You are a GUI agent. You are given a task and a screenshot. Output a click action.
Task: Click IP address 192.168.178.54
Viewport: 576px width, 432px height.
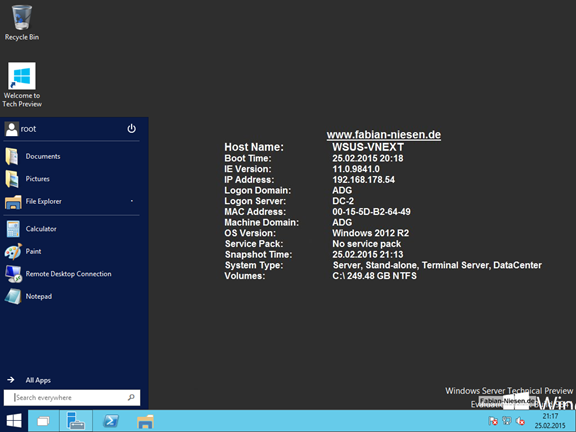[x=364, y=180]
